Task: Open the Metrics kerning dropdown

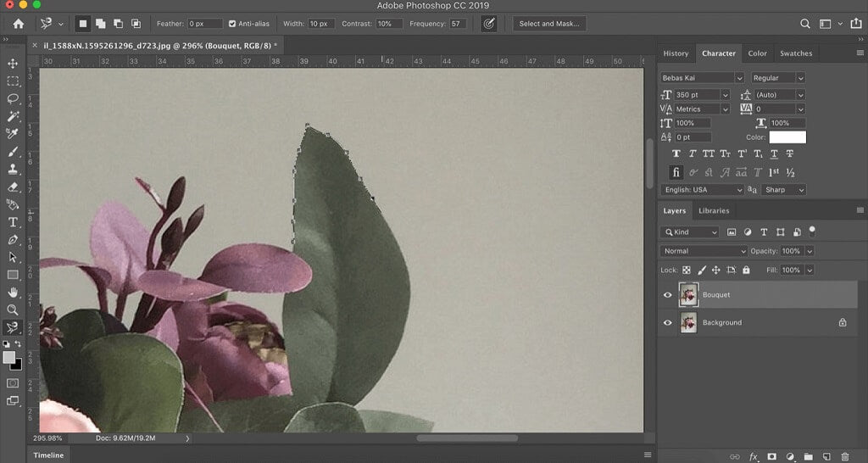Action: pos(726,109)
